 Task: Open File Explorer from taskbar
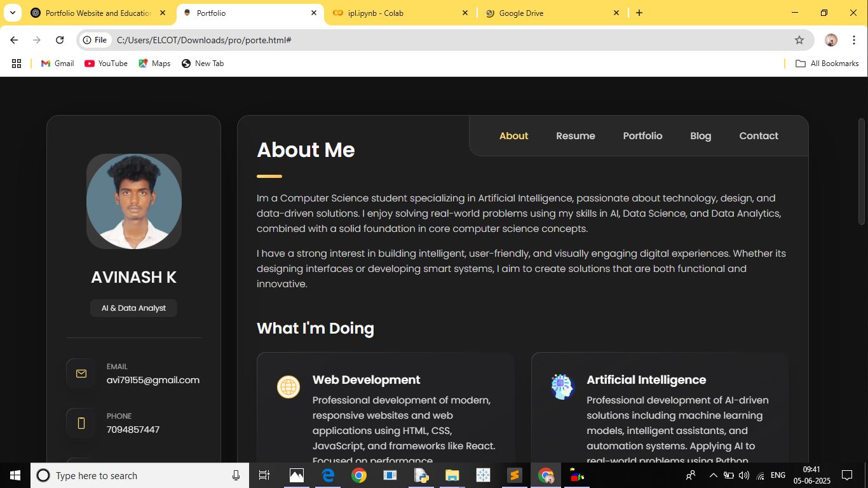[x=452, y=475]
